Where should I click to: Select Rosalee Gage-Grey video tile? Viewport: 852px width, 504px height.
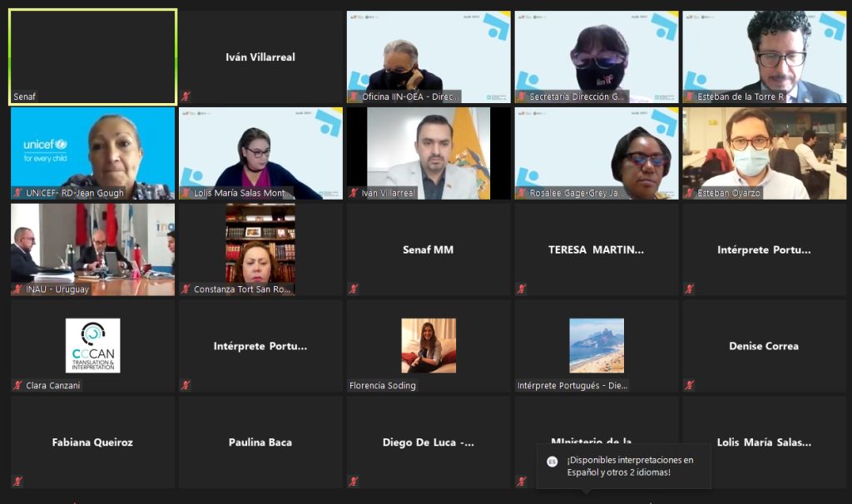[596, 153]
